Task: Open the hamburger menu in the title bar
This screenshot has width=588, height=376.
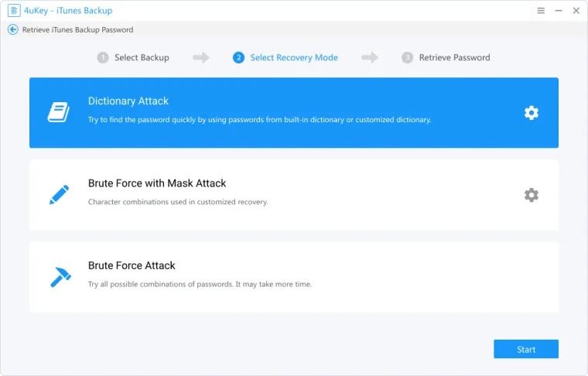Action: (541, 11)
